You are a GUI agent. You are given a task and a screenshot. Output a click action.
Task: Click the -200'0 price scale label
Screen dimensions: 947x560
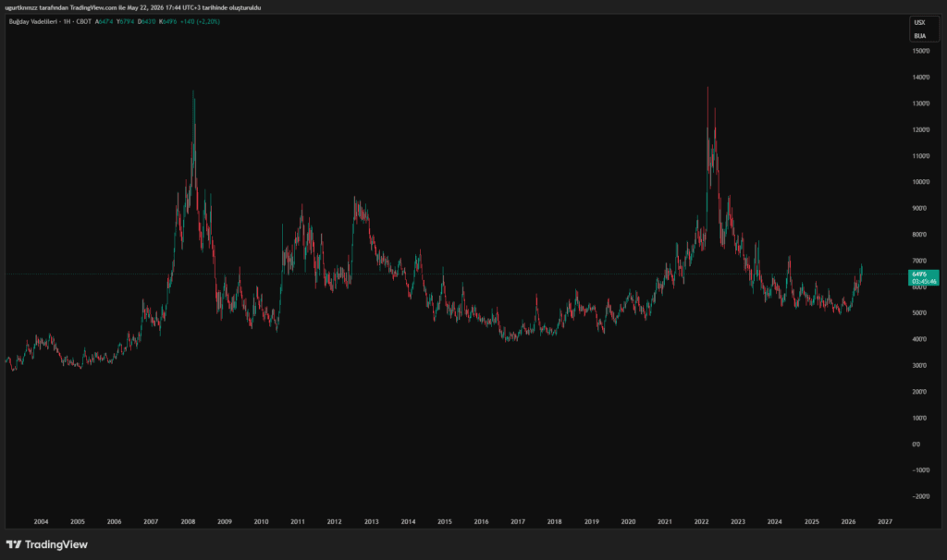pos(921,496)
